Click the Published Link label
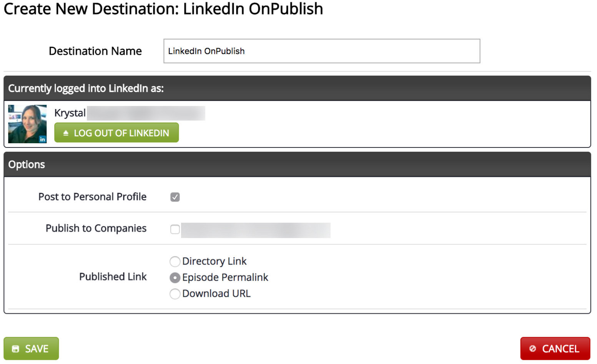This screenshot has width=597, height=364. (113, 276)
